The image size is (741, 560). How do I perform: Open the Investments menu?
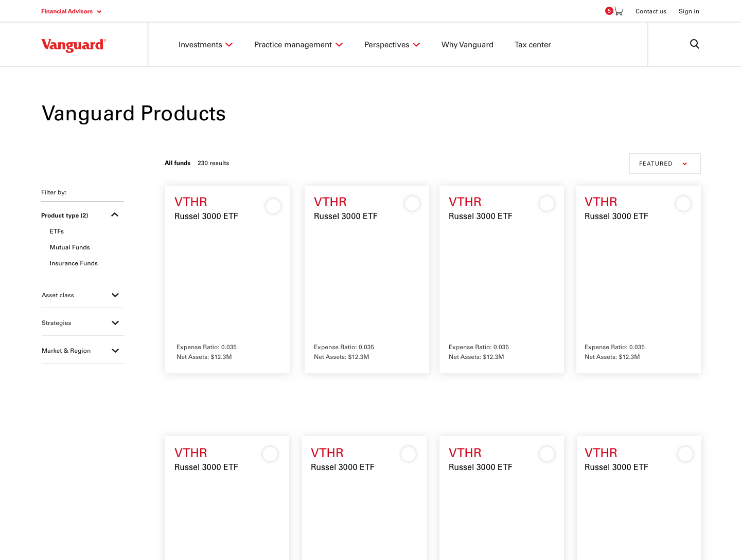205,45
